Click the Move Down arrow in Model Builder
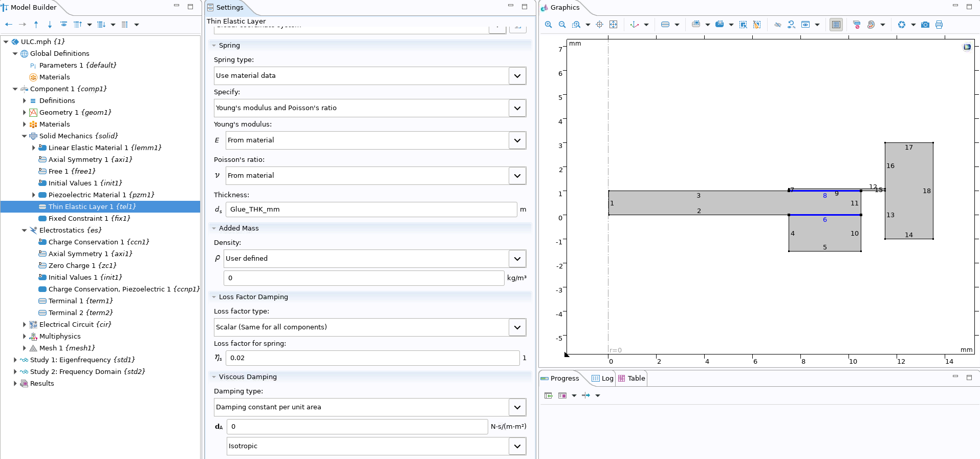 [x=50, y=25]
